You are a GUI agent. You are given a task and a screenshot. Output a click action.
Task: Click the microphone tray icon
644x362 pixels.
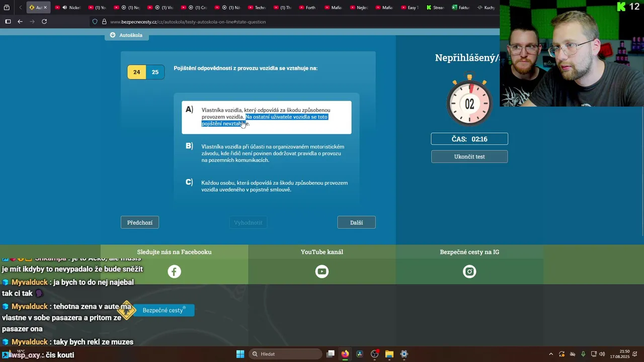[x=583, y=354]
